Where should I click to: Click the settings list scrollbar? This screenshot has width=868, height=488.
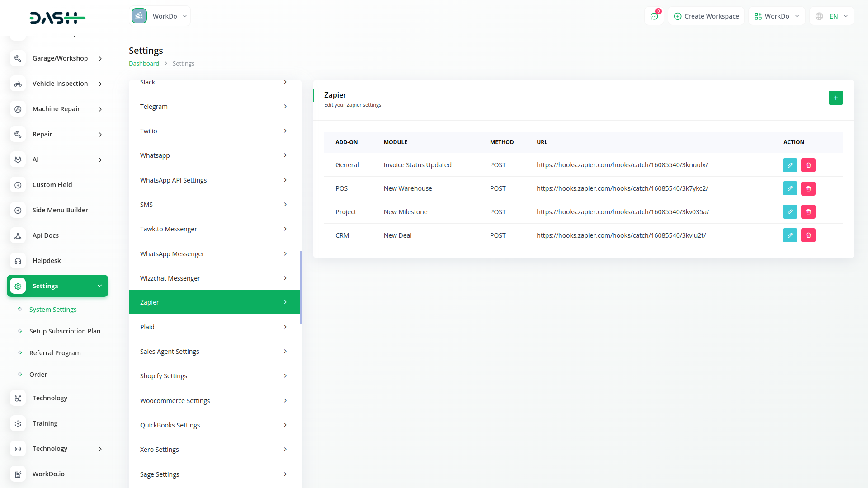301,287
